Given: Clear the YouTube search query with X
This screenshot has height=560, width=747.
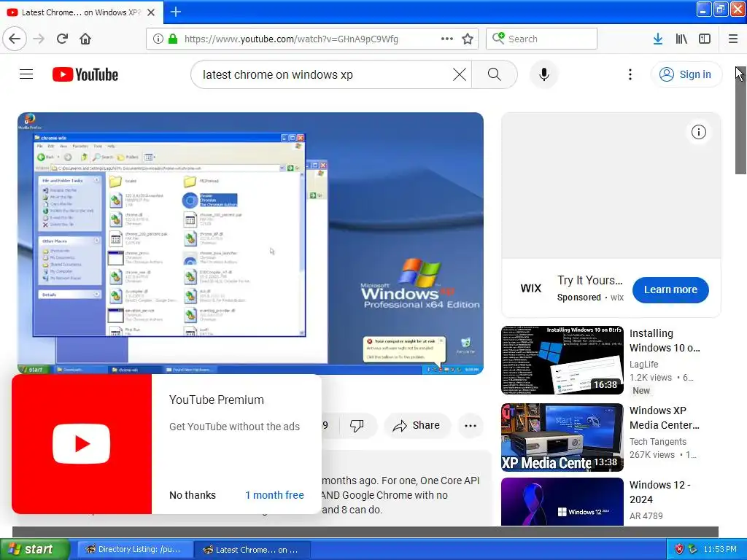Looking at the screenshot, I should (460, 74).
